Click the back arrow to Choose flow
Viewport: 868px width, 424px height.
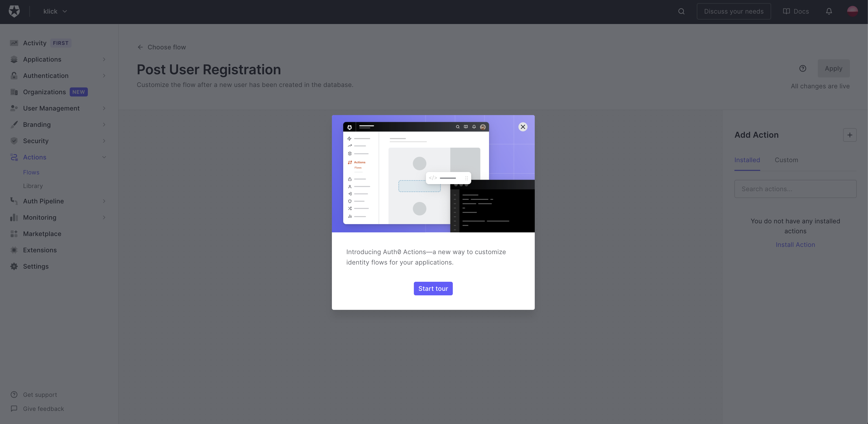pos(140,47)
